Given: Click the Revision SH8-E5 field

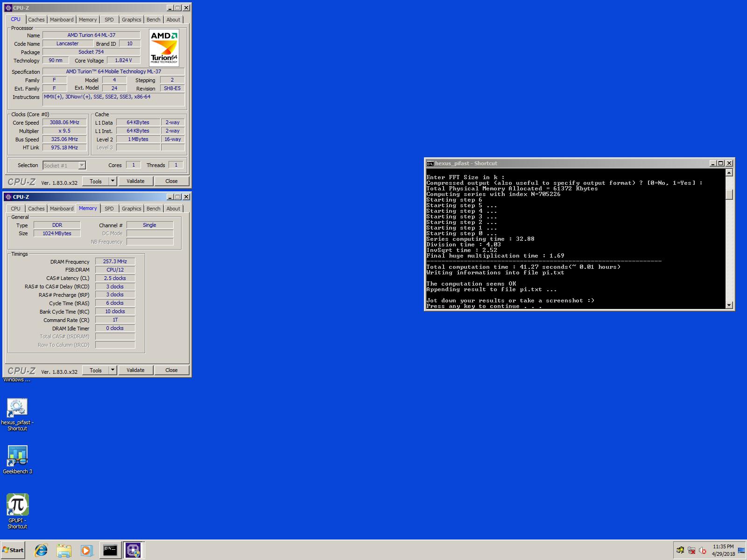Looking at the screenshot, I should 172,88.
